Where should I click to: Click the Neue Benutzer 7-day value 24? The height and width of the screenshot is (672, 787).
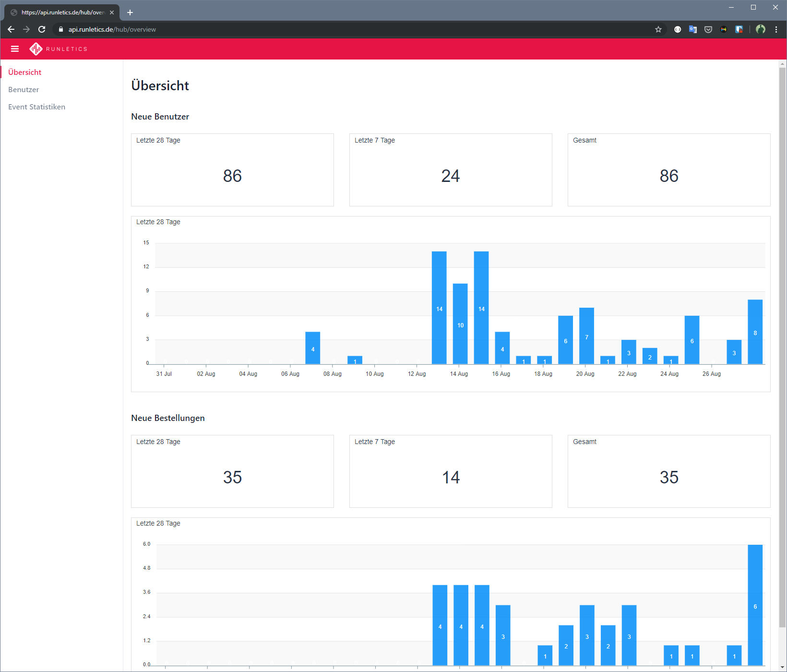(x=451, y=176)
